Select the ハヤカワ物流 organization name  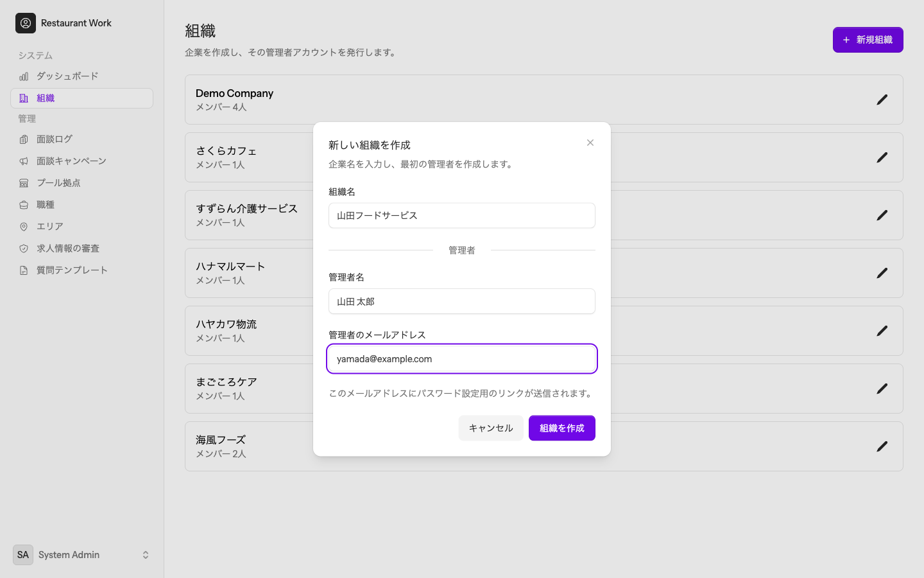click(226, 324)
